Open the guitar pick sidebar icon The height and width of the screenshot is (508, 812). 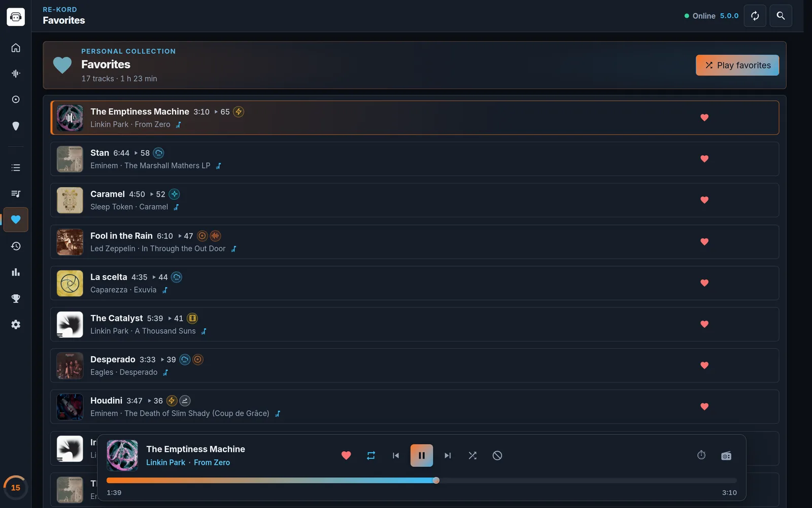coord(16,126)
